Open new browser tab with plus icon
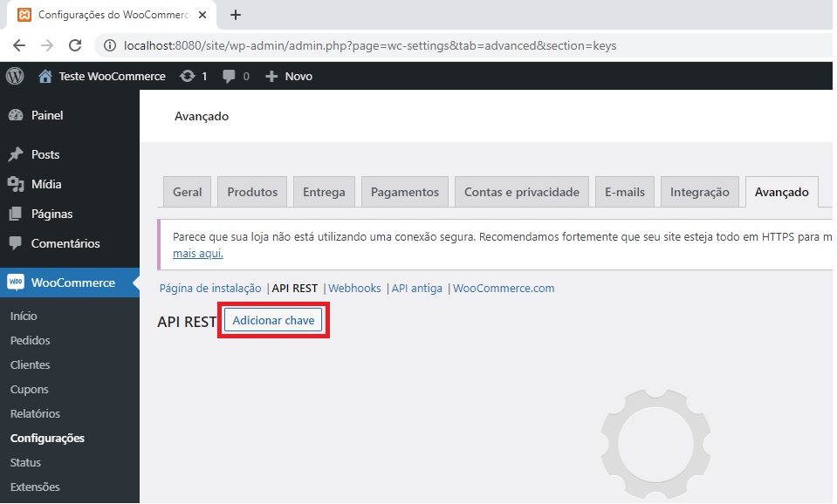This screenshot has height=504, width=837. click(236, 15)
